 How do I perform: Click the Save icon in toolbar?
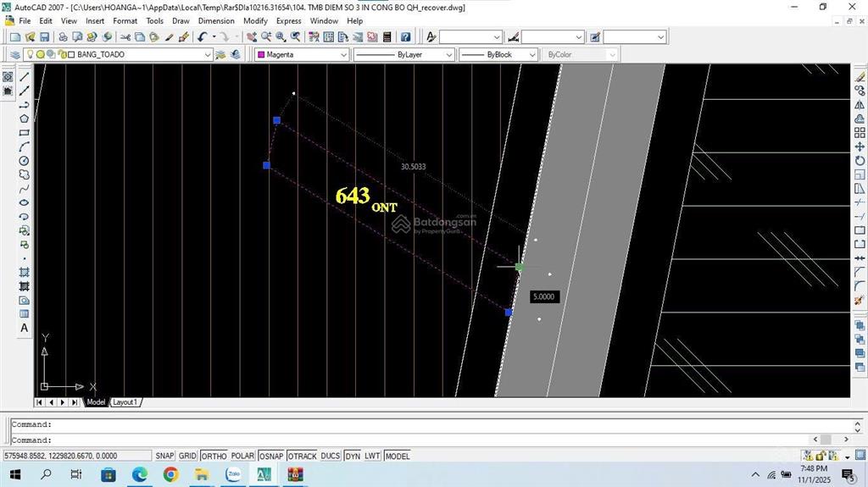tap(44, 37)
